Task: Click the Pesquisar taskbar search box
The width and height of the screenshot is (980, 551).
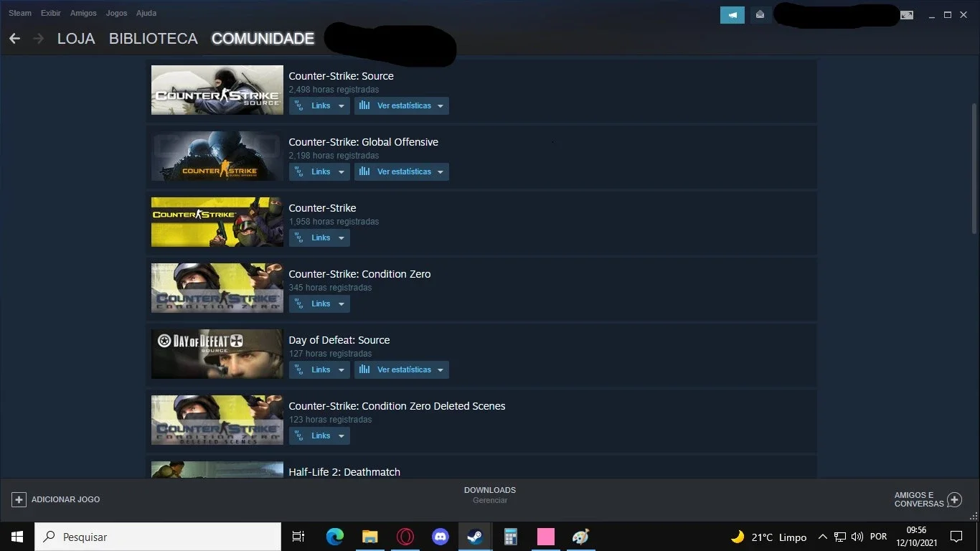Action: [x=158, y=537]
